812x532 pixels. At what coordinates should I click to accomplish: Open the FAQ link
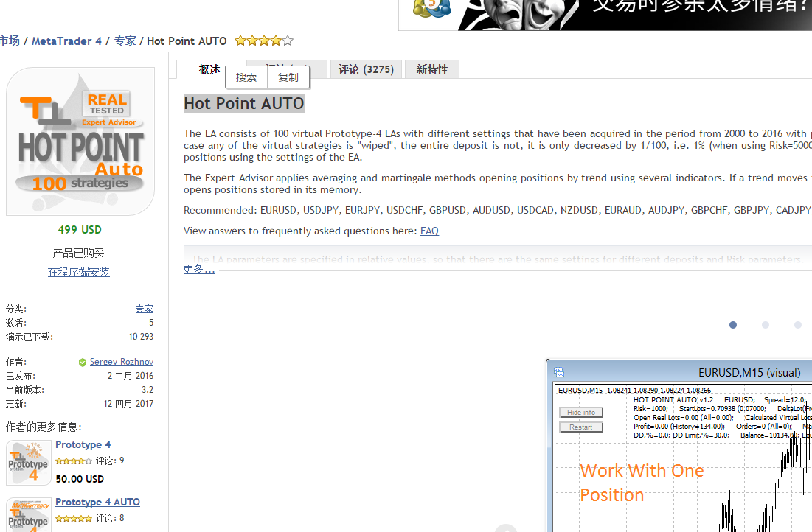[429, 231]
